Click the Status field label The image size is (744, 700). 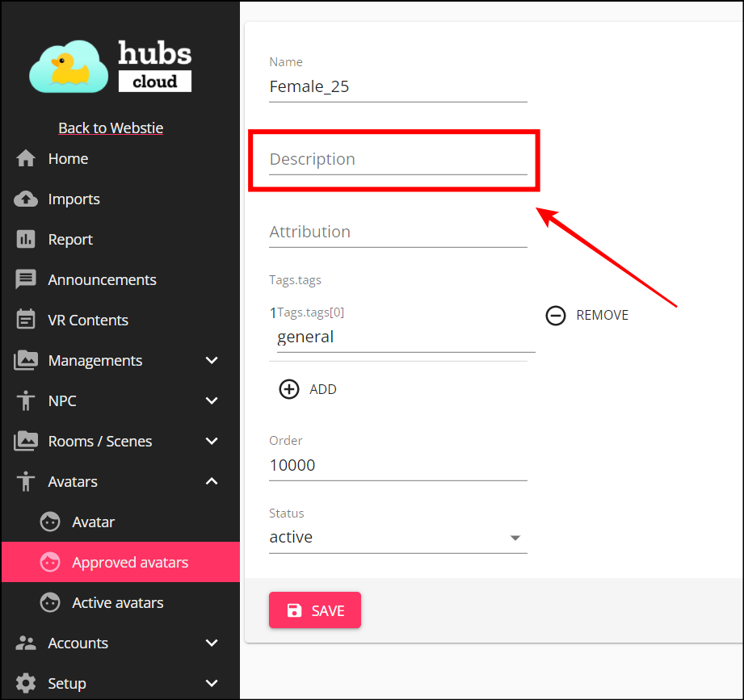coord(287,513)
